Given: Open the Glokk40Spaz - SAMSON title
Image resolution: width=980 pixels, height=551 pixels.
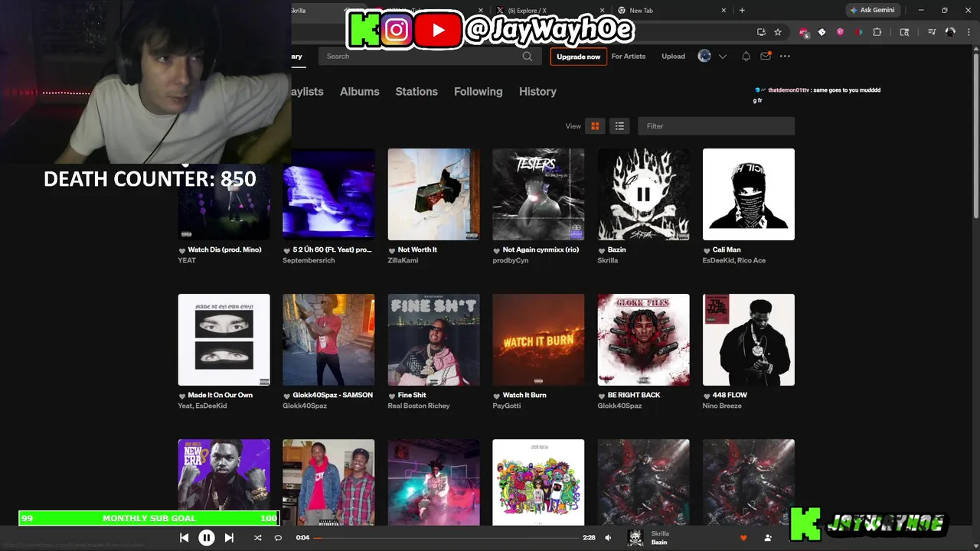Looking at the screenshot, I should tap(332, 395).
